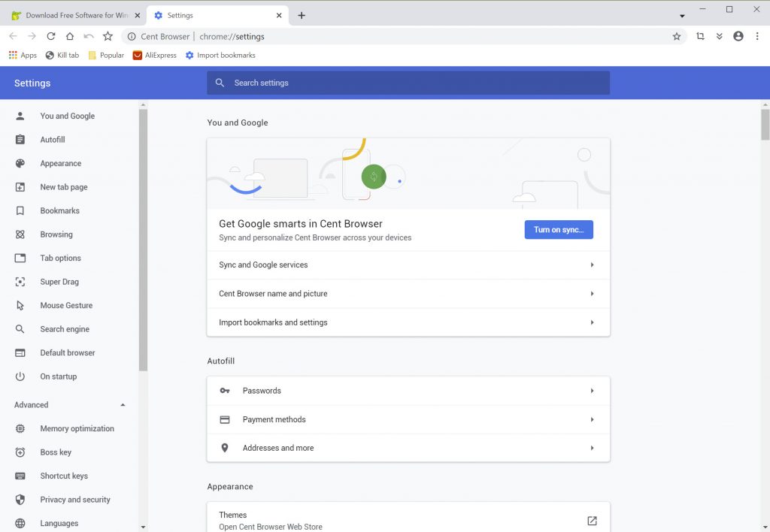Image resolution: width=770 pixels, height=532 pixels.
Task: Click the Kill tab bookmark
Action: [62, 55]
